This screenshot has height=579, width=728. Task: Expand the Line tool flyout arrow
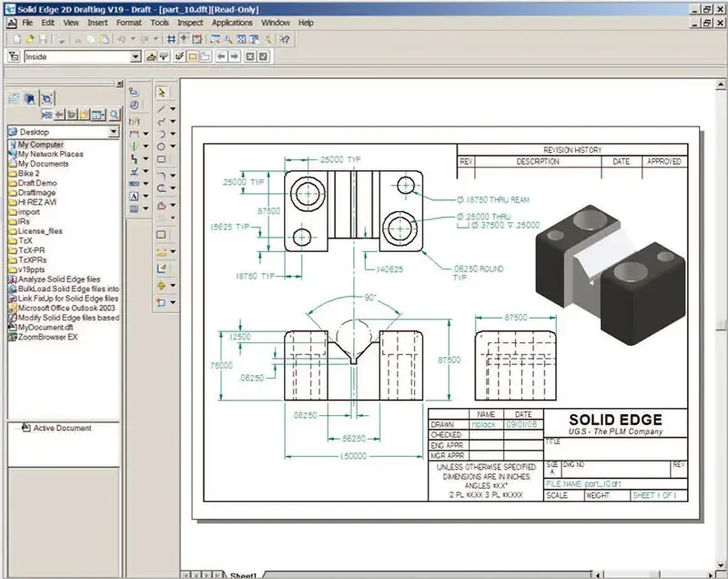click(x=173, y=108)
